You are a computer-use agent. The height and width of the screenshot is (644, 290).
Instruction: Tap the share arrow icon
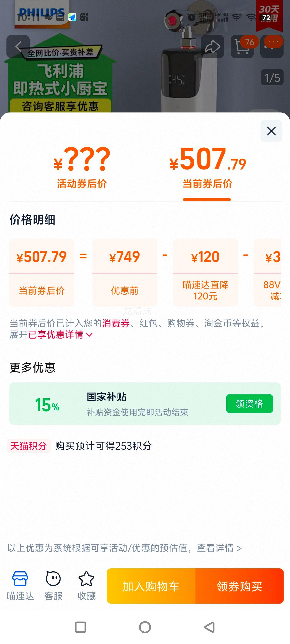click(212, 46)
